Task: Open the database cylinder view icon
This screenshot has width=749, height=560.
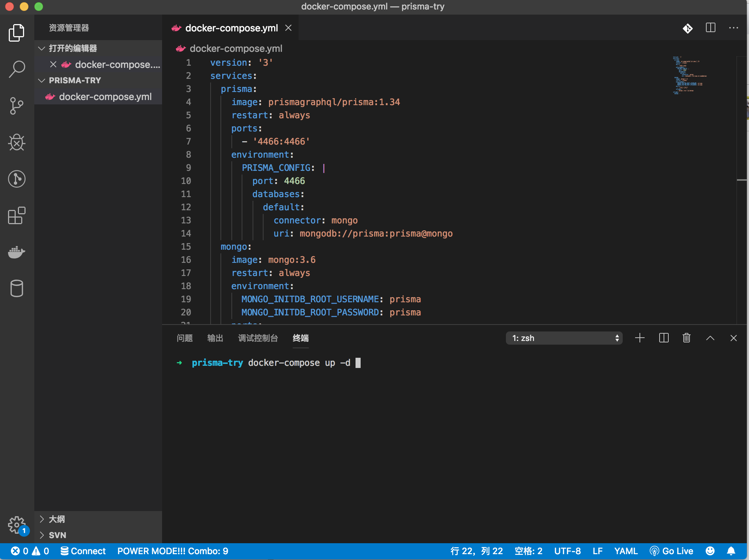Action: coord(17,288)
